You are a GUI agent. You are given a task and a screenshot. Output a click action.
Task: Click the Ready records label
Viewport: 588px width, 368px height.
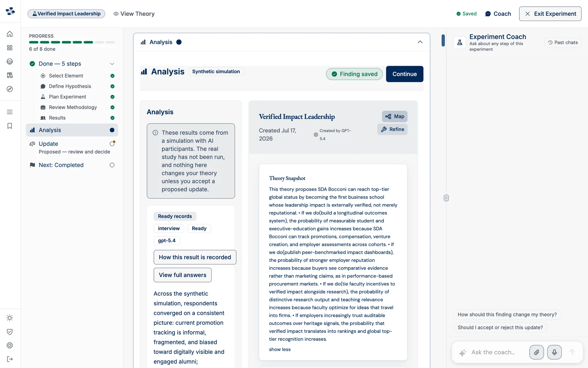[175, 216]
